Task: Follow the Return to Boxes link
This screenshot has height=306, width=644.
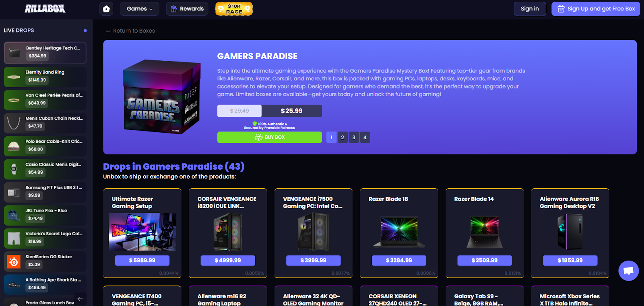Action: coord(130,31)
